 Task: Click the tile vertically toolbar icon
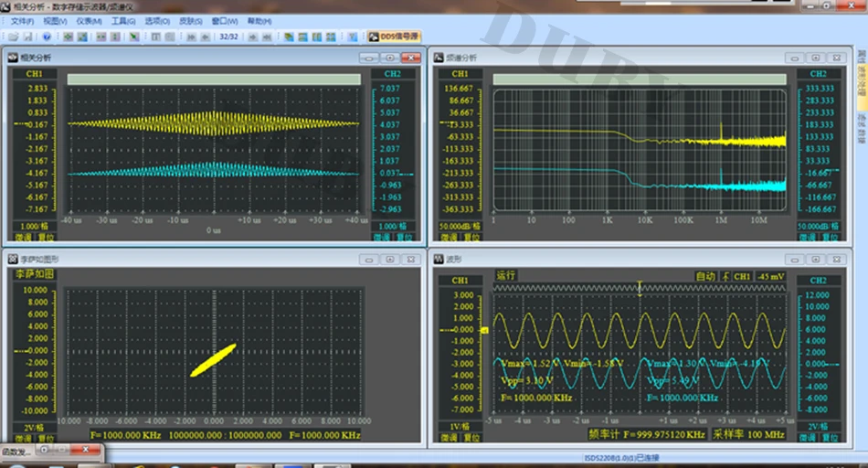coord(317,37)
